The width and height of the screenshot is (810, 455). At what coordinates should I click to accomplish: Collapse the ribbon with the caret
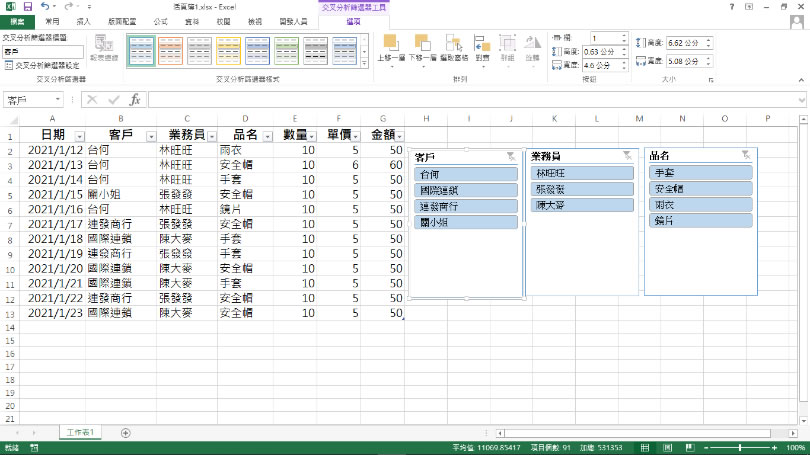[801, 80]
